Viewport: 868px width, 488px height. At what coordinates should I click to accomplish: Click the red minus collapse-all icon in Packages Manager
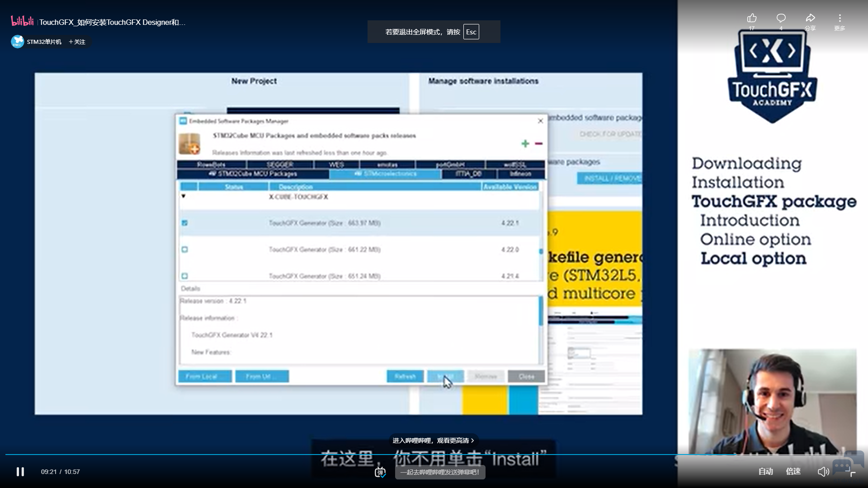(x=538, y=143)
